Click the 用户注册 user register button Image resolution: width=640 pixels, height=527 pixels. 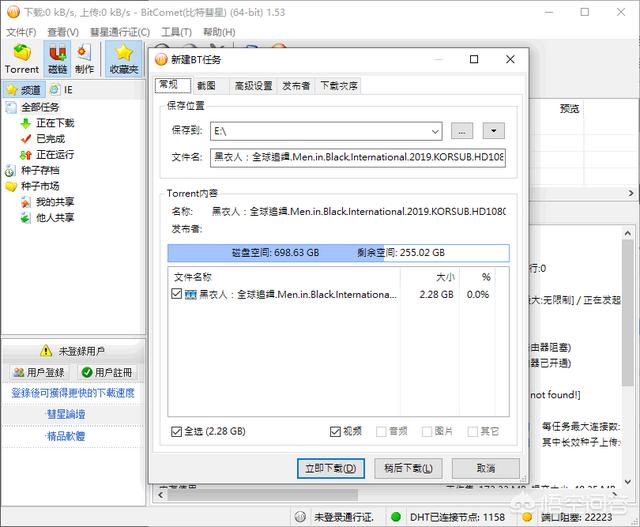tap(107, 372)
